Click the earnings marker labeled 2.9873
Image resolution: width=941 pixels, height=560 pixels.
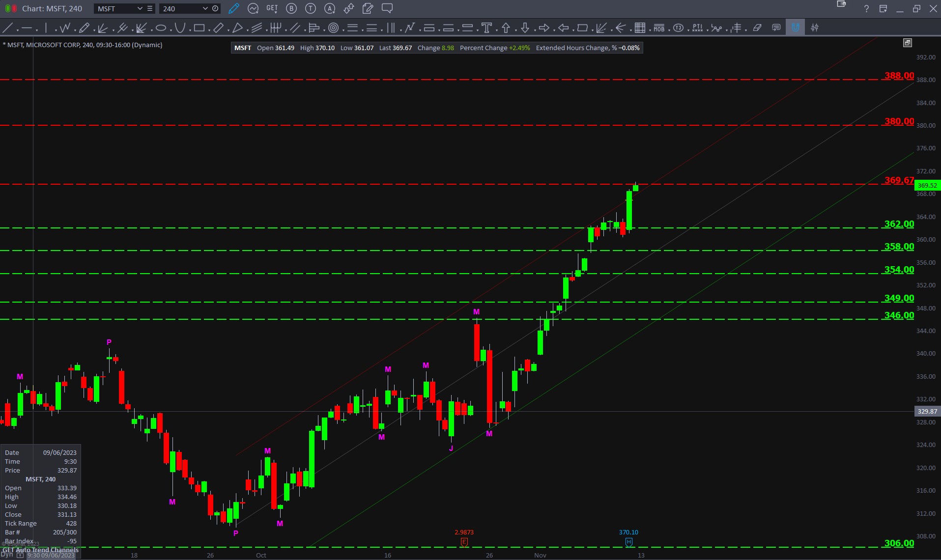click(x=464, y=541)
